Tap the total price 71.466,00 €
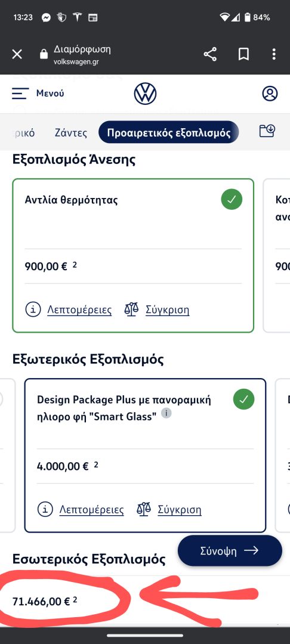The image size is (290, 644). pyautogui.click(x=41, y=602)
